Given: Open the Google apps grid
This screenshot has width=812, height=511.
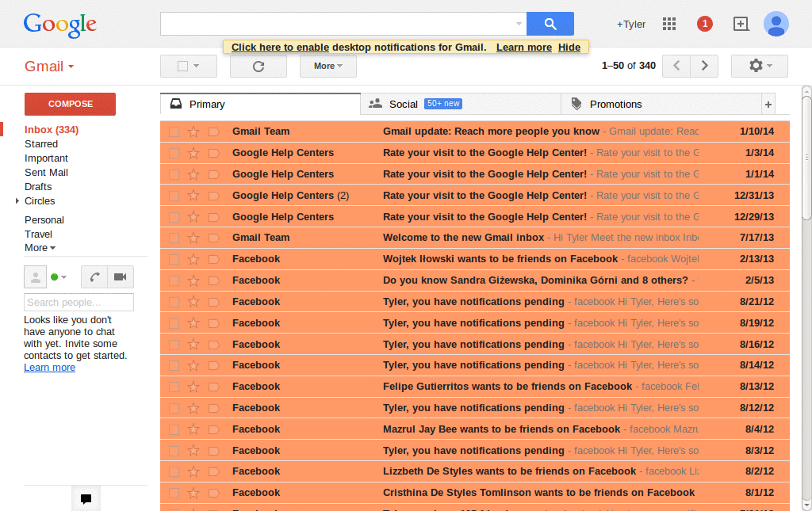Looking at the screenshot, I should [x=669, y=24].
